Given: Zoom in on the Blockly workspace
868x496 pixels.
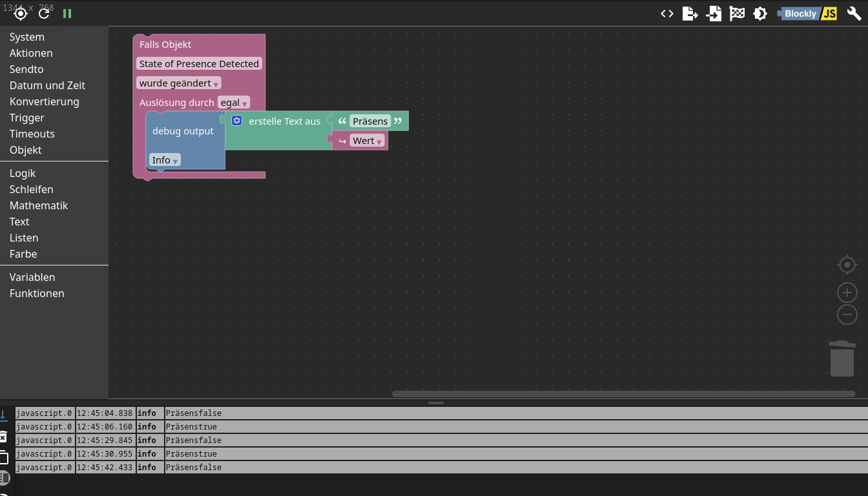Looking at the screenshot, I should [847, 293].
